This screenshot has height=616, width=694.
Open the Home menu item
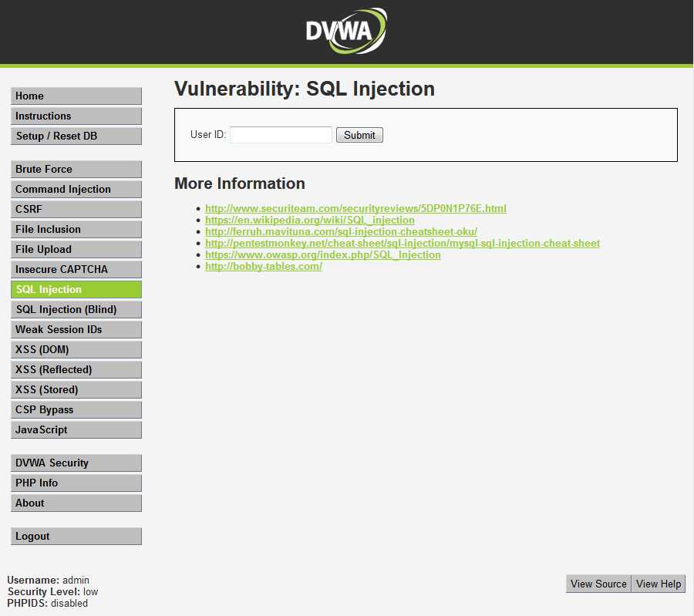coord(76,96)
